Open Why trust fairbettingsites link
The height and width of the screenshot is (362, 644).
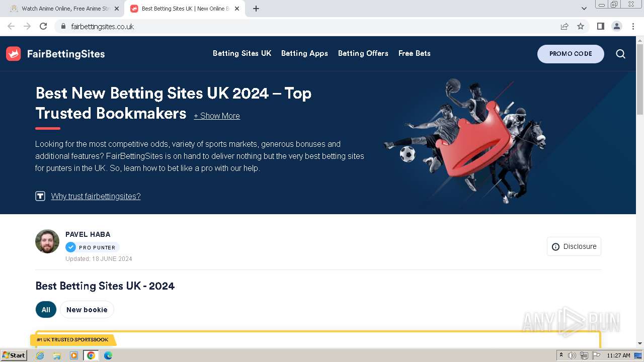[x=96, y=196]
